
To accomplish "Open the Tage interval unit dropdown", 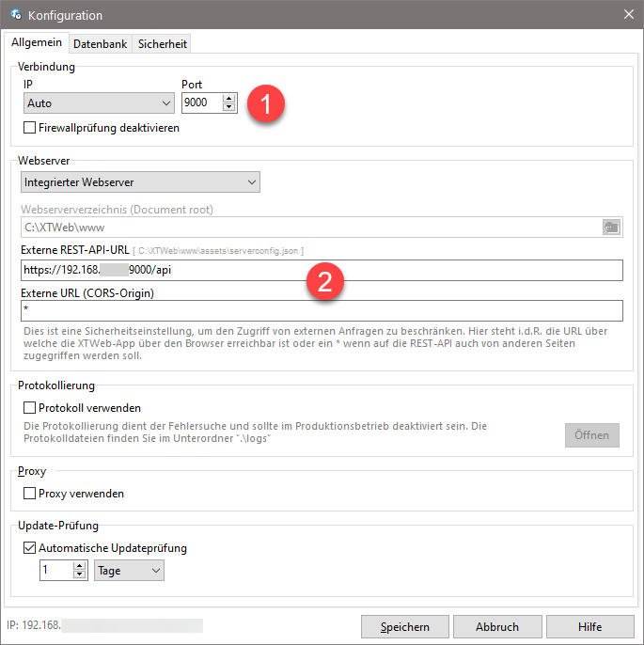I will click(129, 570).
